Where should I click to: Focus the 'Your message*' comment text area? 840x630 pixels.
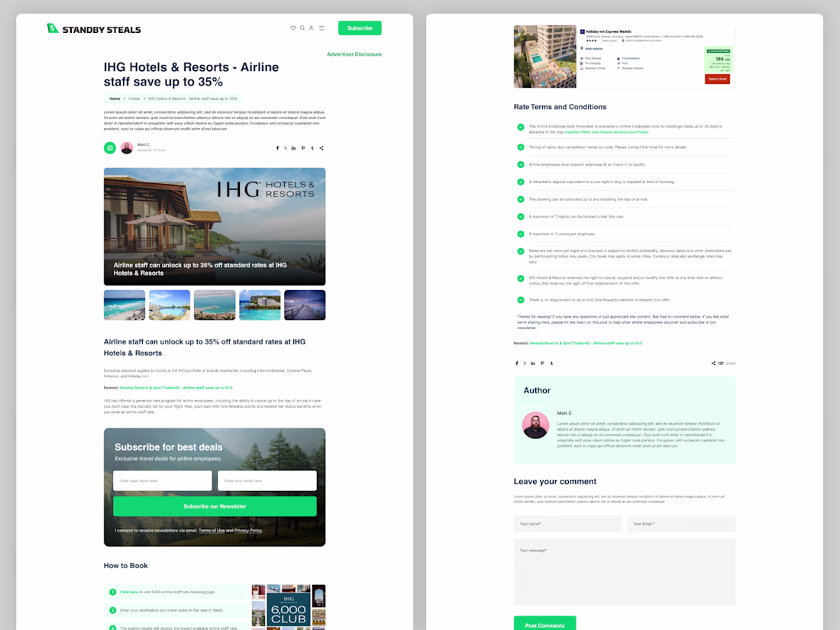click(x=625, y=572)
